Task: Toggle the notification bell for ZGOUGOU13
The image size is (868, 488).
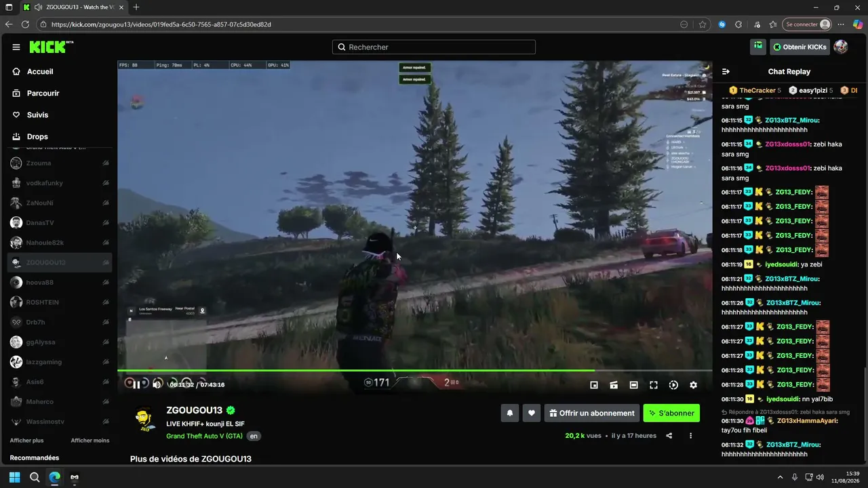Action: pos(510,413)
